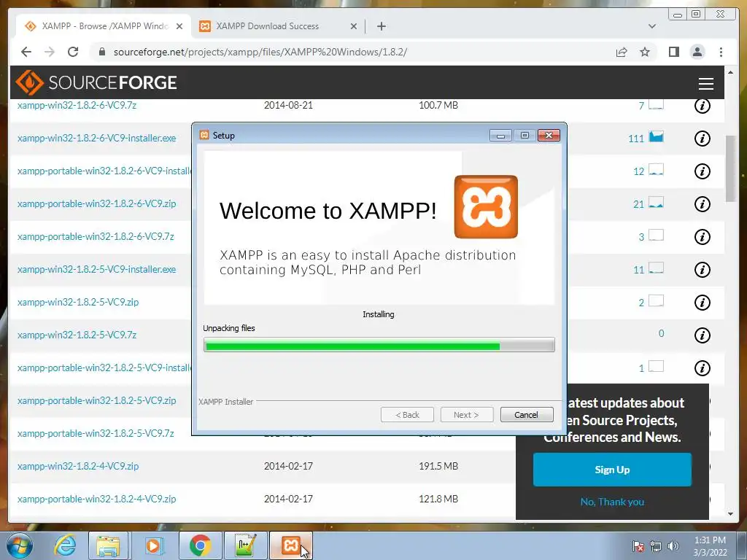Show info for xampp-win32-1.8.2-6-VC9-installer.exe
This screenshot has width=747, height=560.
703,139
